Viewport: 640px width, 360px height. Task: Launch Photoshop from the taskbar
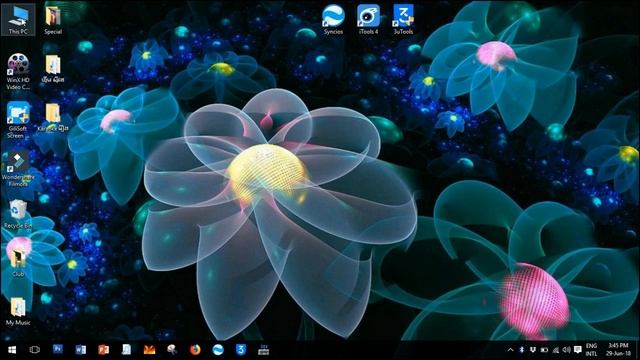coord(58,350)
